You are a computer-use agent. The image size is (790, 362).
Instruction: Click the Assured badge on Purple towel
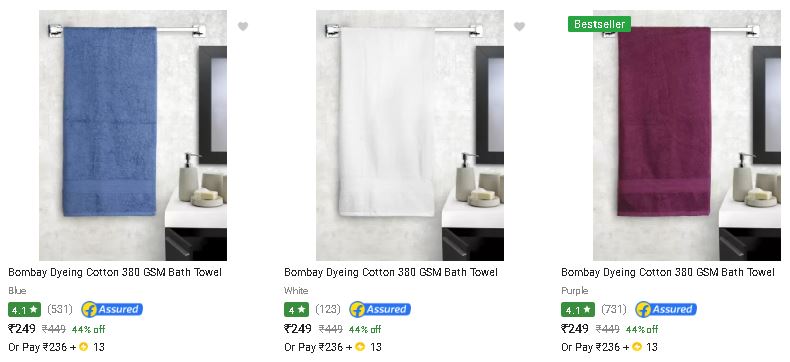[666, 309]
